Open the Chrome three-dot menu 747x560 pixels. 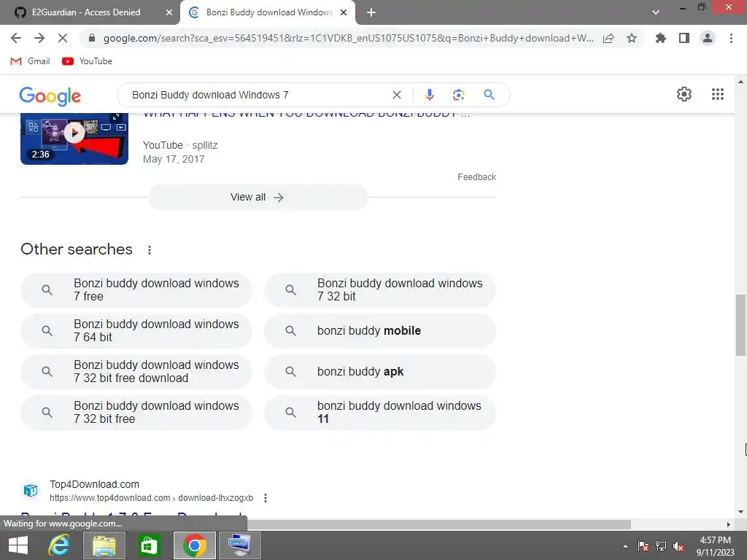[731, 38]
